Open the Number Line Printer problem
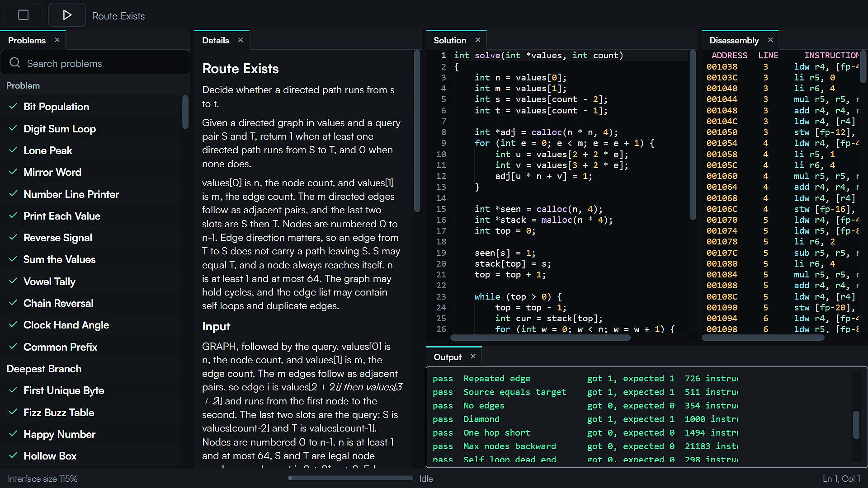Screen dimensions: 868x488 tap(90, 194)
